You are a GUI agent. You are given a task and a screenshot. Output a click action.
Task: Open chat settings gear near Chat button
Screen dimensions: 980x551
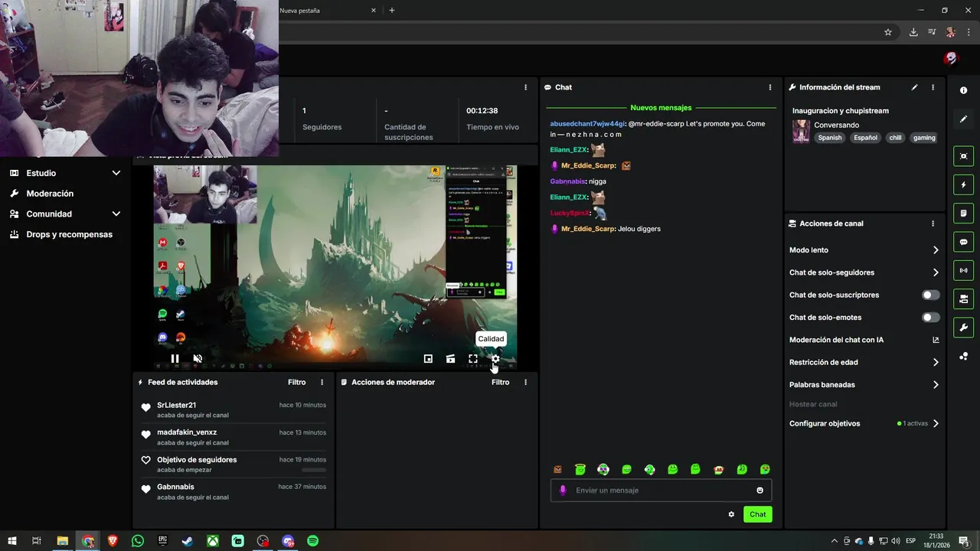click(731, 514)
